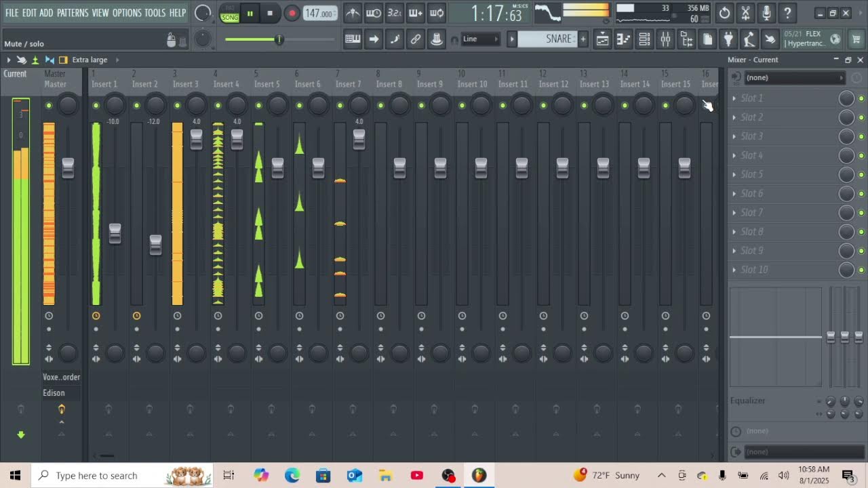This screenshot has height=488, width=868.
Task: Toggle Slot 5 effect enable LED
Action: pos(861,175)
